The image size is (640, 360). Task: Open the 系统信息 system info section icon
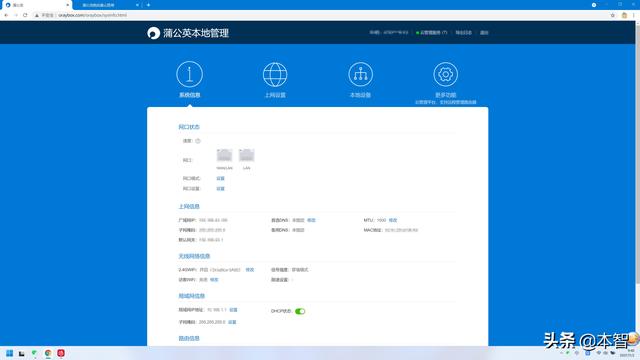[189, 74]
